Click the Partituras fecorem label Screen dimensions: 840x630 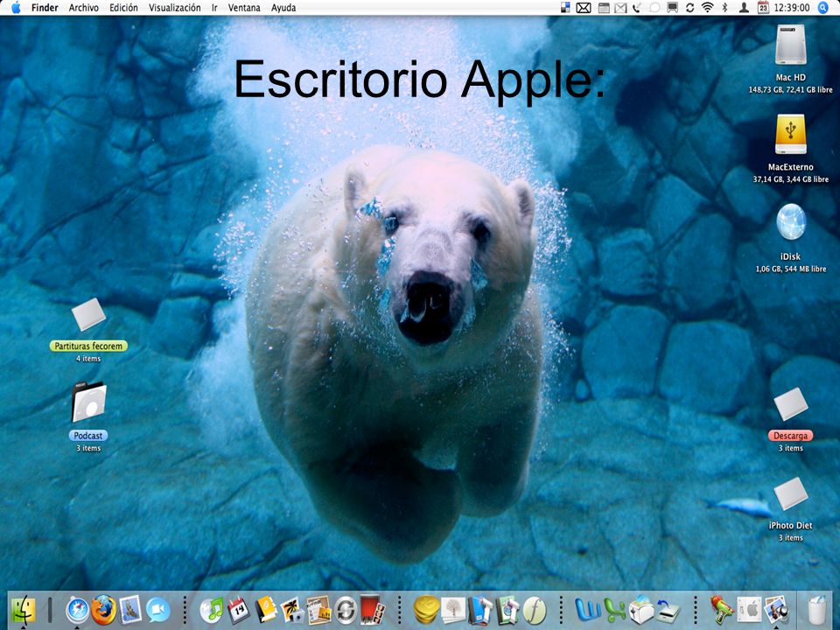click(88, 346)
